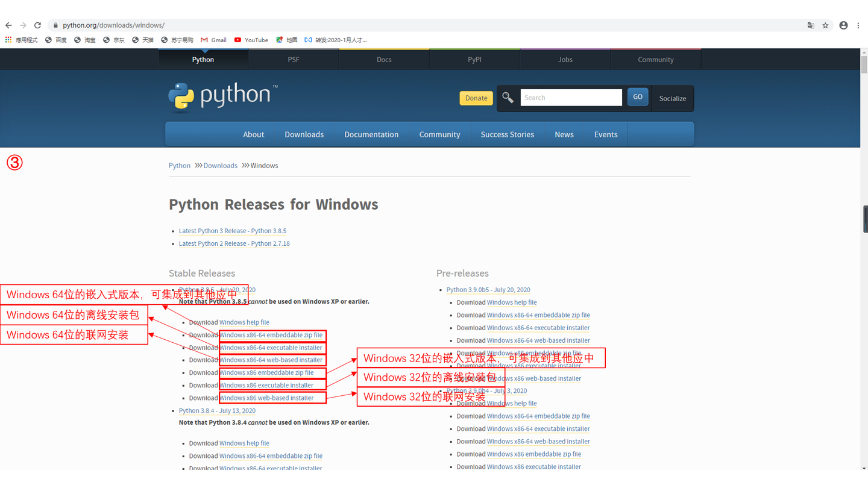The width and height of the screenshot is (868, 488).
Task: Open the Python 3.9.0b5 - July 20, 2020 link
Action: [488, 290]
